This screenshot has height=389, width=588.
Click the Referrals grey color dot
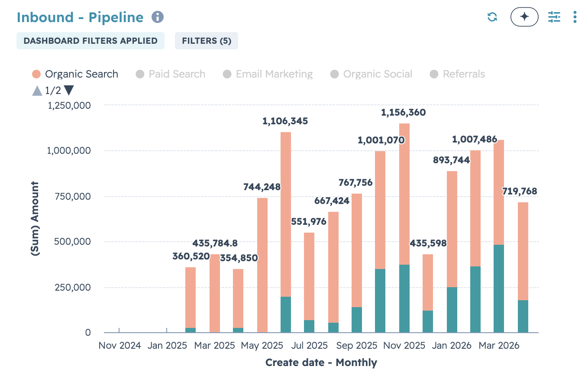click(434, 74)
